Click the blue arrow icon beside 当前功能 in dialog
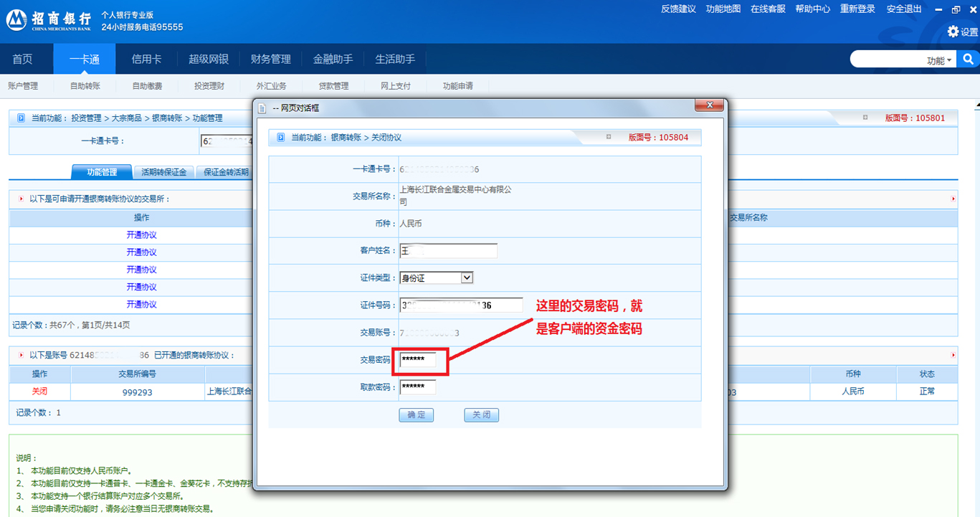Viewport: 980px width, 517px height. coord(280,137)
